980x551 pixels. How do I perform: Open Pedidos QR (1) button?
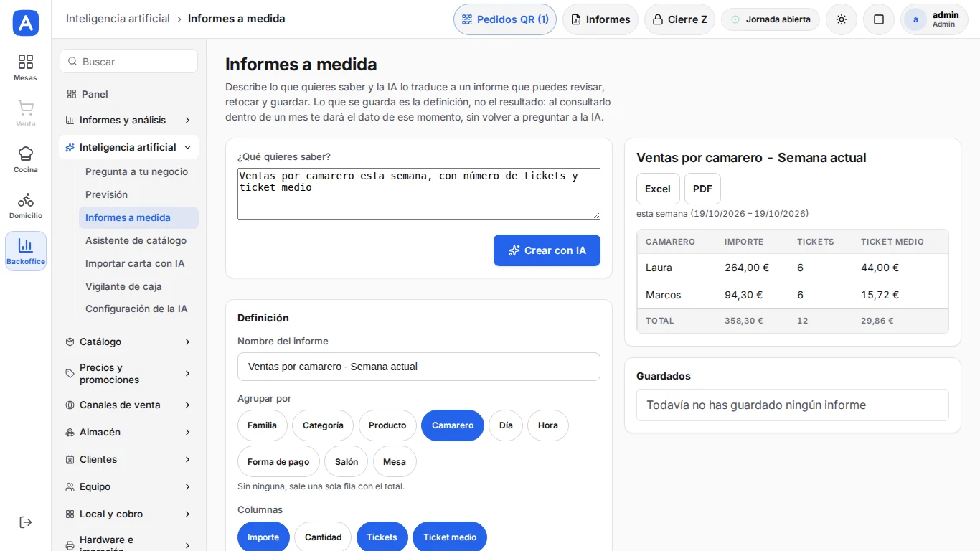point(505,19)
